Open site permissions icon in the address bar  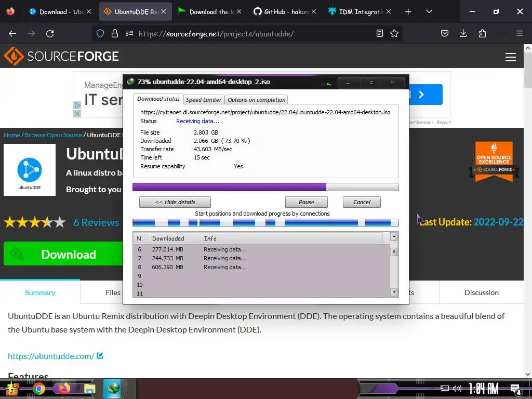point(129,34)
